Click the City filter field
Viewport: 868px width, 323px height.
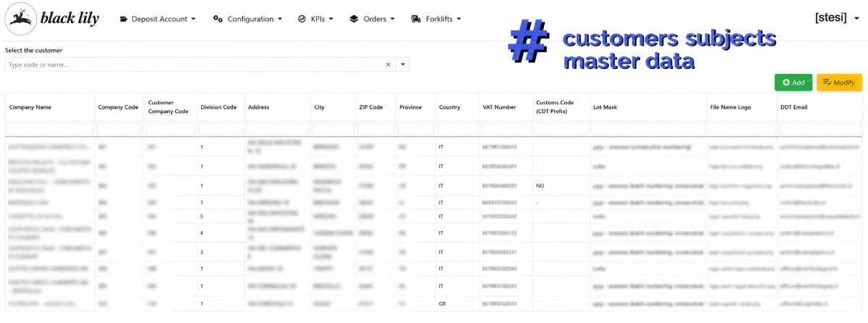click(x=332, y=129)
